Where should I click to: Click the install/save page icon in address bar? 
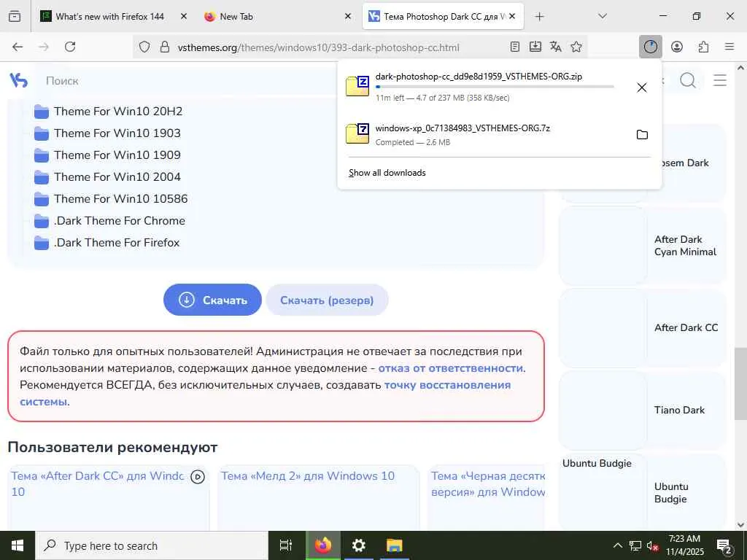click(535, 47)
